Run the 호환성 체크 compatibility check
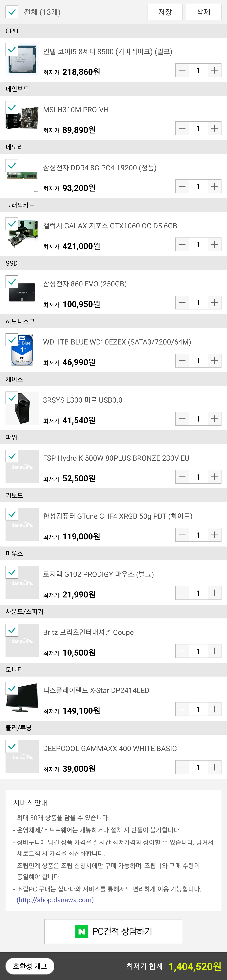This screenshot has width=227, height=980. tap(30, 966)
